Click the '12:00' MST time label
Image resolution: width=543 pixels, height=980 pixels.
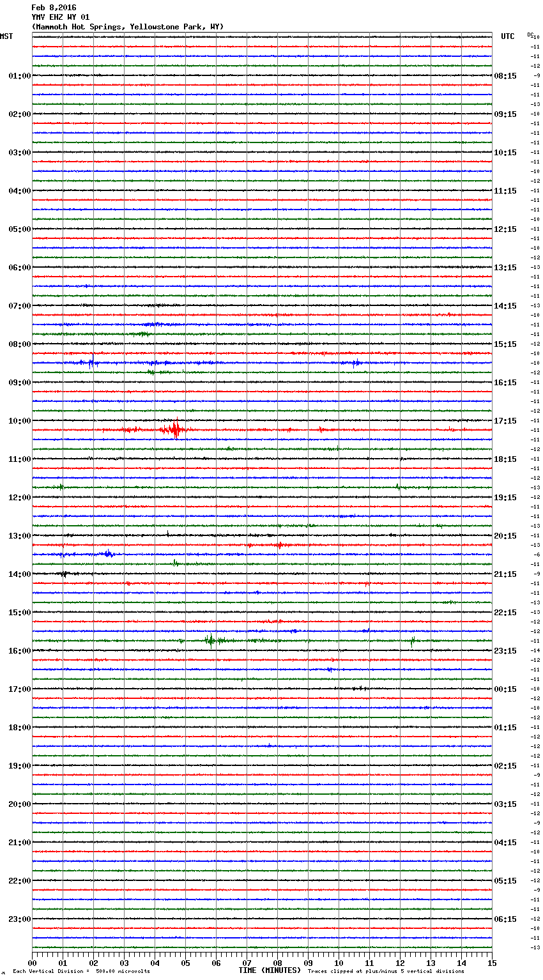point(20,498)
